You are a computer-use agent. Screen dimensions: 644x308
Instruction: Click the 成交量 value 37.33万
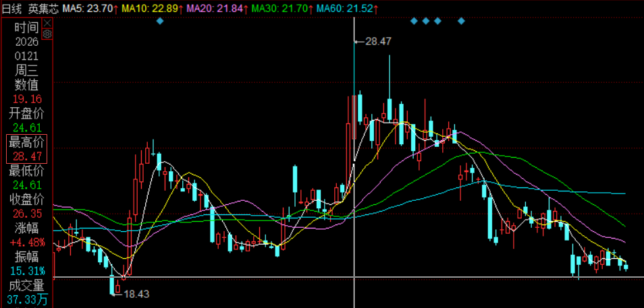coord(26,299)
